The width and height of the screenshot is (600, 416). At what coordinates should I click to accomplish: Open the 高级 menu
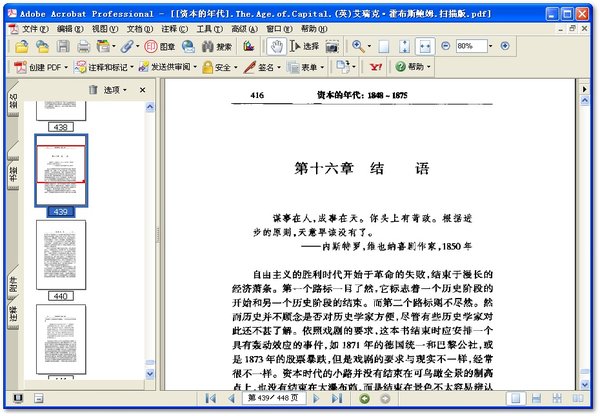pos(245,29)
